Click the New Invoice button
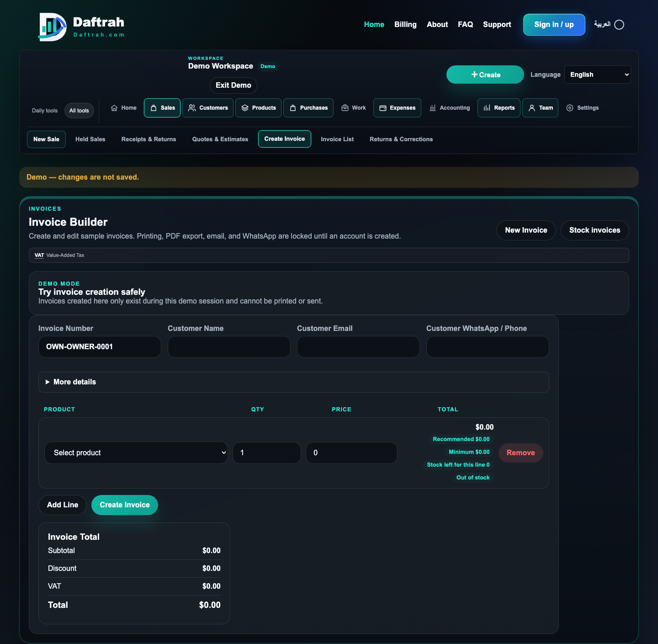 [526, 230]
